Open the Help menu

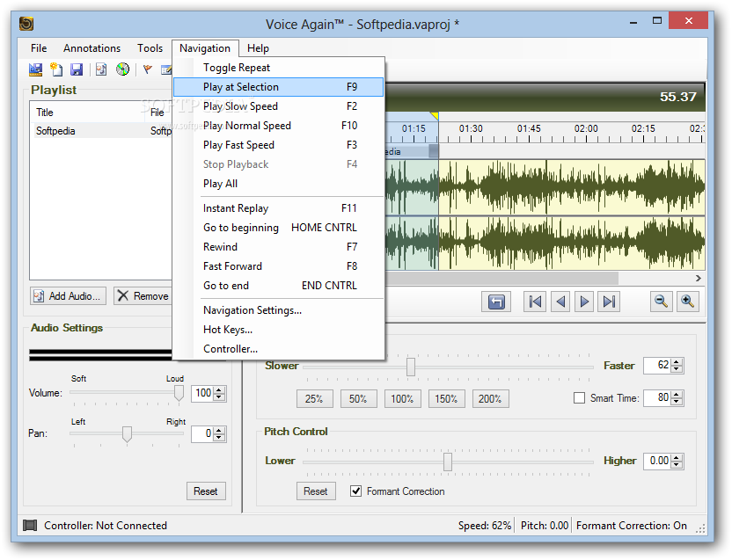(258, 48)
